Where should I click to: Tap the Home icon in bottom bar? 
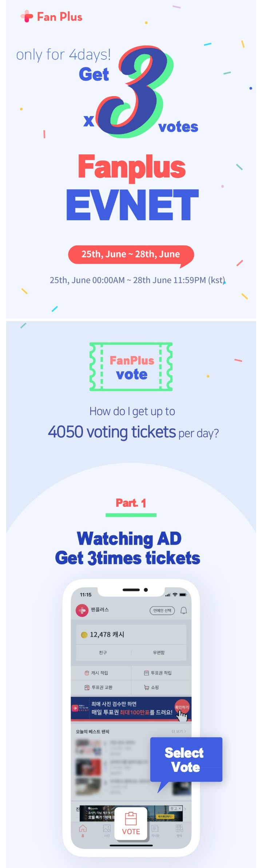pyautogui.click(x=83, y=829)
